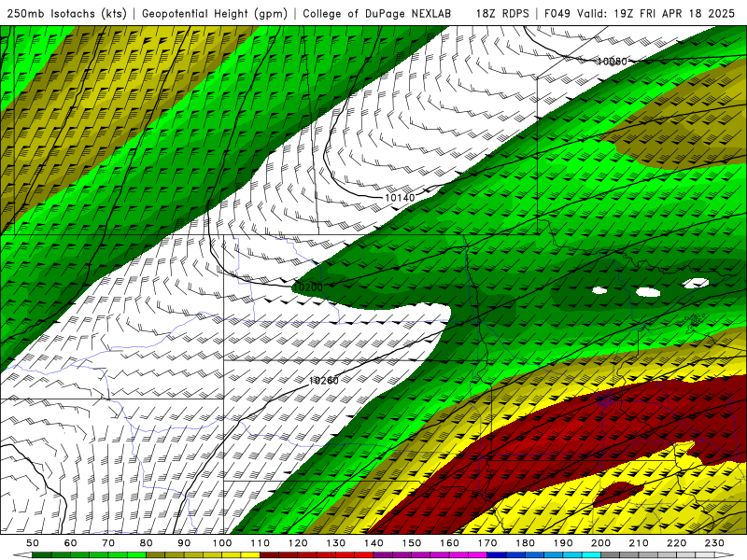
Task: Click the 70 value on the color scale
Action: [108, 543]
